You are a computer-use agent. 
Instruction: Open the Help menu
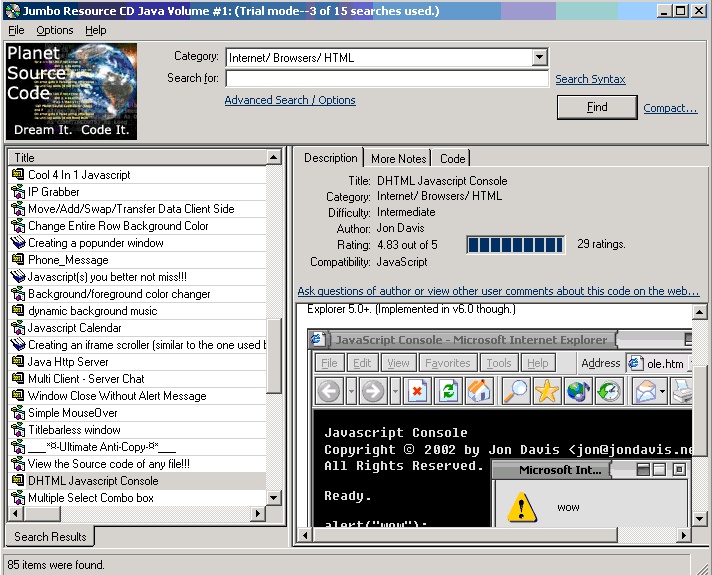pos(96,30)
